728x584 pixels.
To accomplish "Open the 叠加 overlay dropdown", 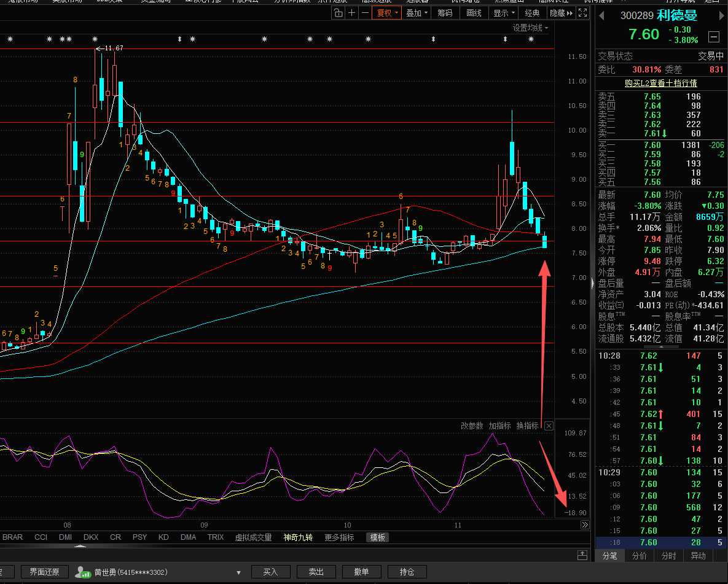I will coord(417,13).
